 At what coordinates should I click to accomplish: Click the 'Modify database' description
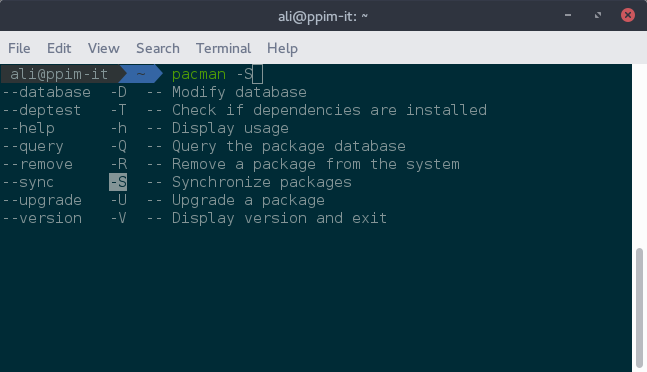(x=239, y=92)
